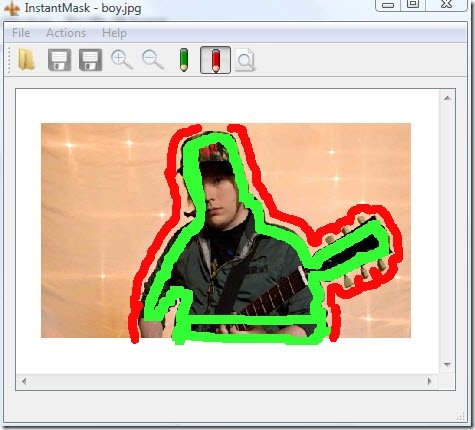Click the zoom in magnifier
This screenshot has width=475, height=430.
coord(122,60)
